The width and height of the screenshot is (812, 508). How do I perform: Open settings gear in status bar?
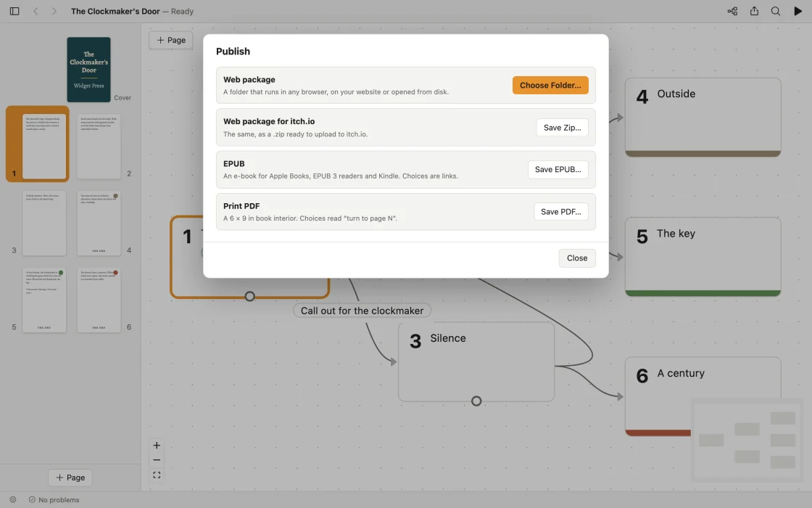tap(13, 500)
